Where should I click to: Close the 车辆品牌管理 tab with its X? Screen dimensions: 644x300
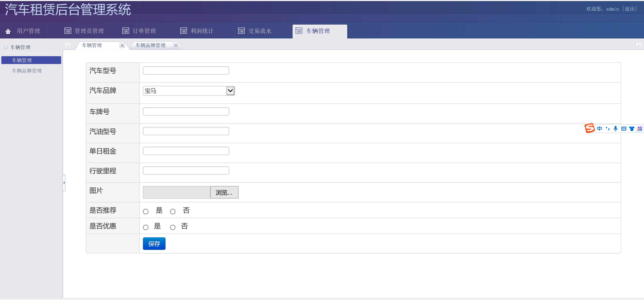(x=176, y=45)
